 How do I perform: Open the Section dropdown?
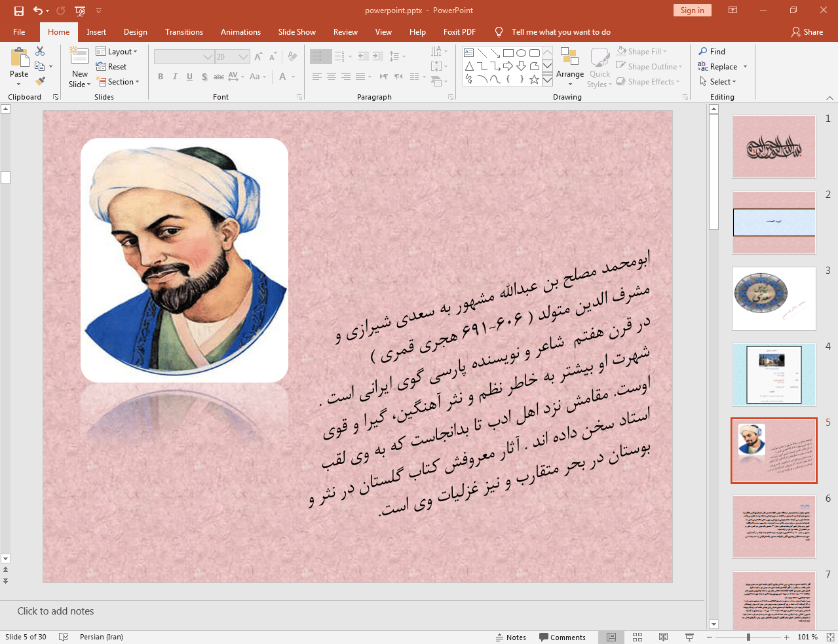coord(118,82)
